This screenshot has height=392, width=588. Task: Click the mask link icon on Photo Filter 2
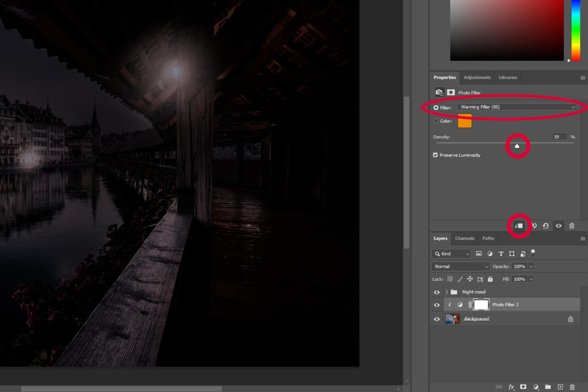tap(470, 305)
